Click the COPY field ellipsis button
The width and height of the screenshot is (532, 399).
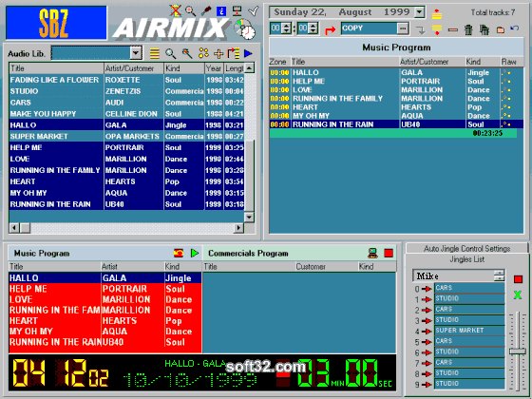403,28
